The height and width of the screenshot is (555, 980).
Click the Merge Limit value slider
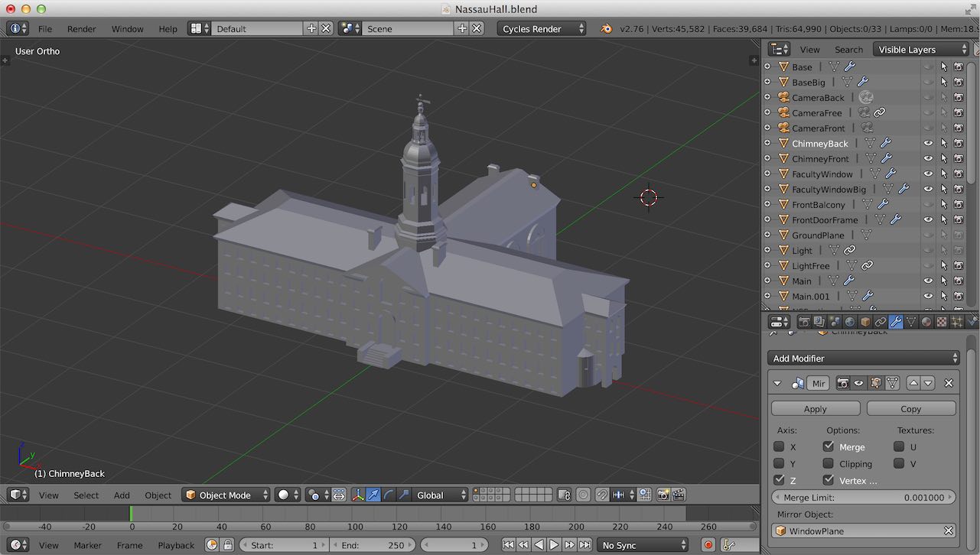(x=864, y=497)
